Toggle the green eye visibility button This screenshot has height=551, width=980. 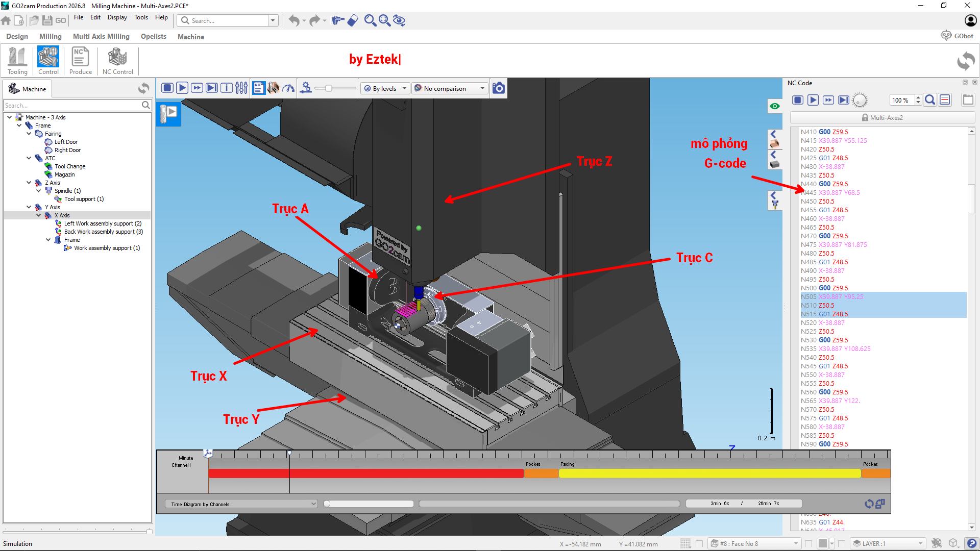click(775, 106)
